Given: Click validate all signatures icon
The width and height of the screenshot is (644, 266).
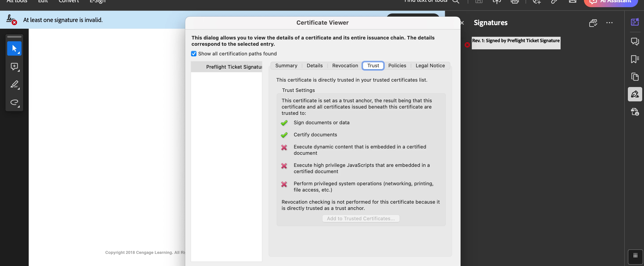Looking at the screenshot, I should (x=593, y=23).
